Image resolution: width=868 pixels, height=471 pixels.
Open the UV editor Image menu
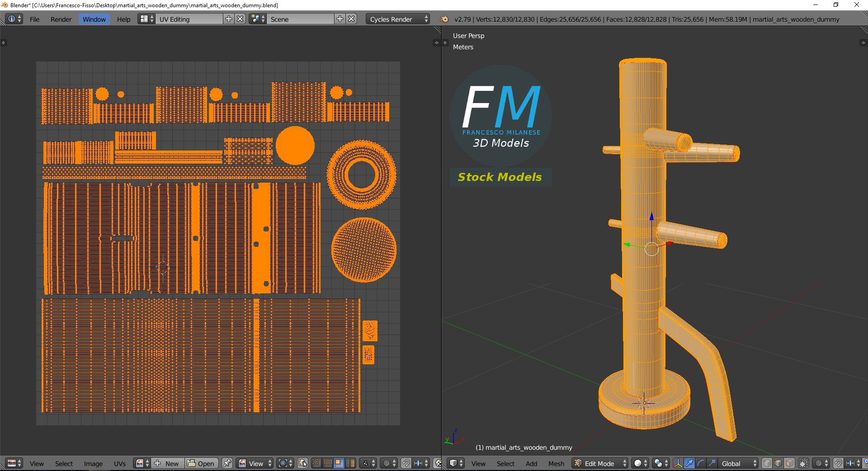93,464
